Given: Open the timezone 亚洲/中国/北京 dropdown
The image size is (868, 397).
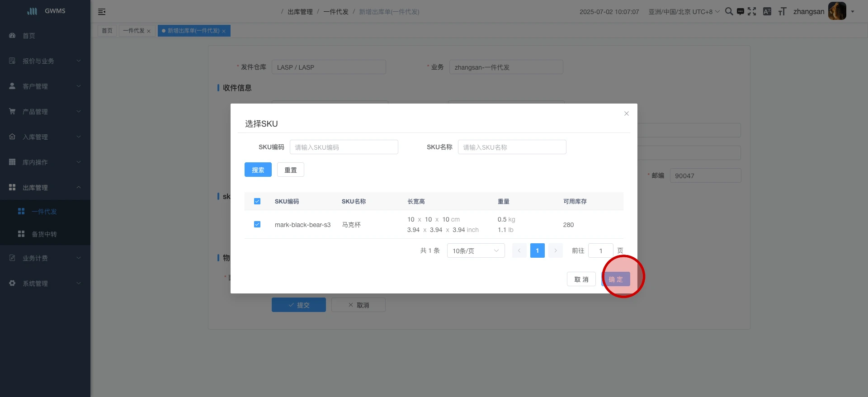Looking at the screenshot, I should (x=684, y=12).
